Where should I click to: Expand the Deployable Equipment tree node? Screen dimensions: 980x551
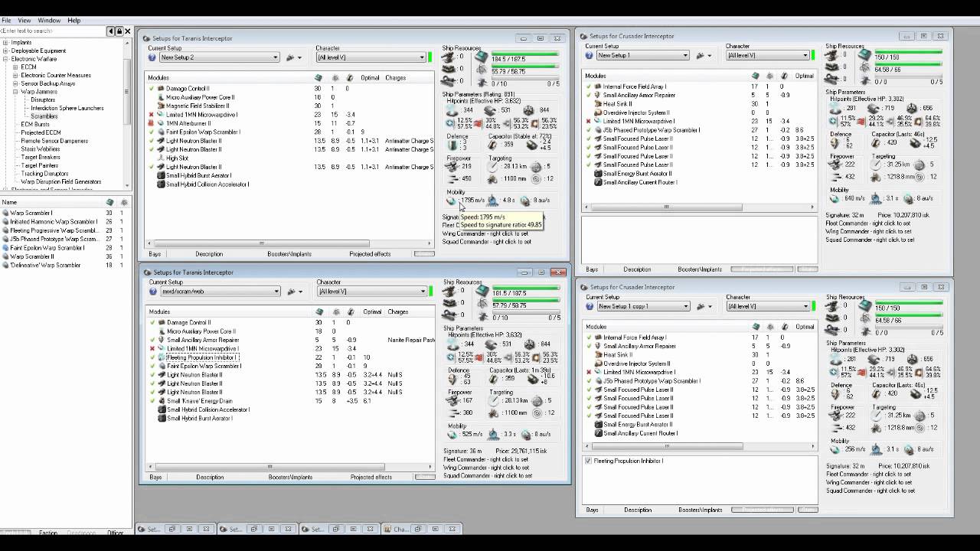[x=6, y=51]
